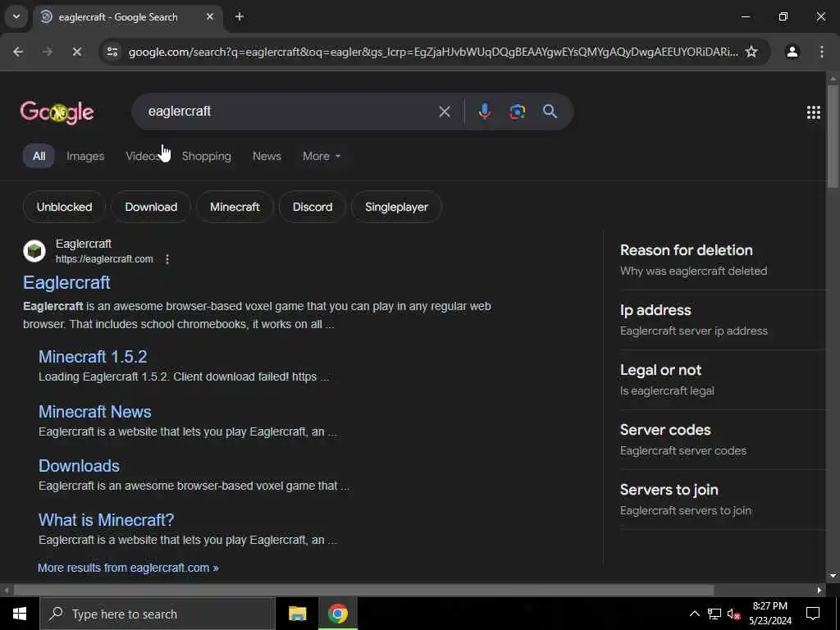Select the Singleplayer filter chip
This screenshot has width=840, height=630.
click(396, 207)
